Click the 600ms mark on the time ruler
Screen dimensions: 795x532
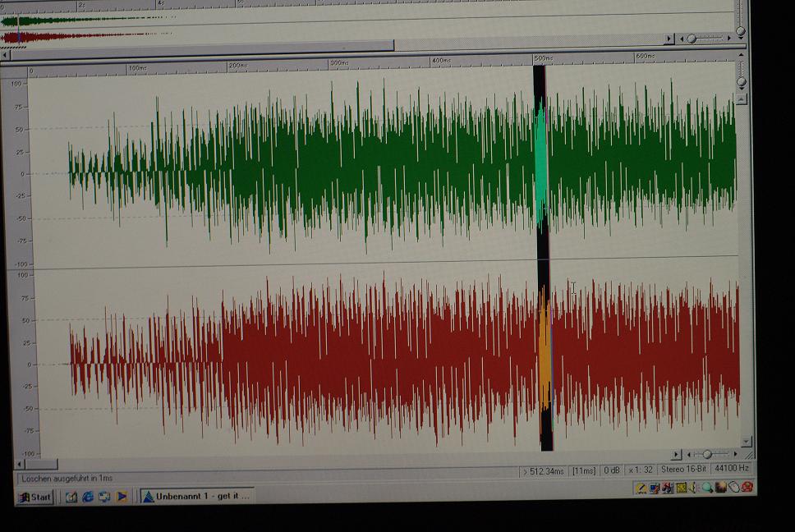tap(645, 56)
